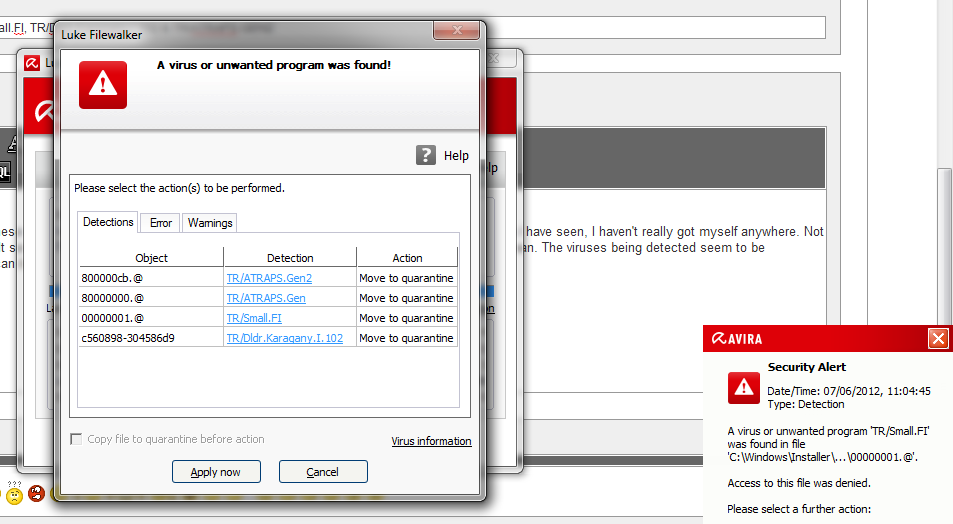Click the Cancel button
Viewport: 953px width, 524px height.
[323, 472]
